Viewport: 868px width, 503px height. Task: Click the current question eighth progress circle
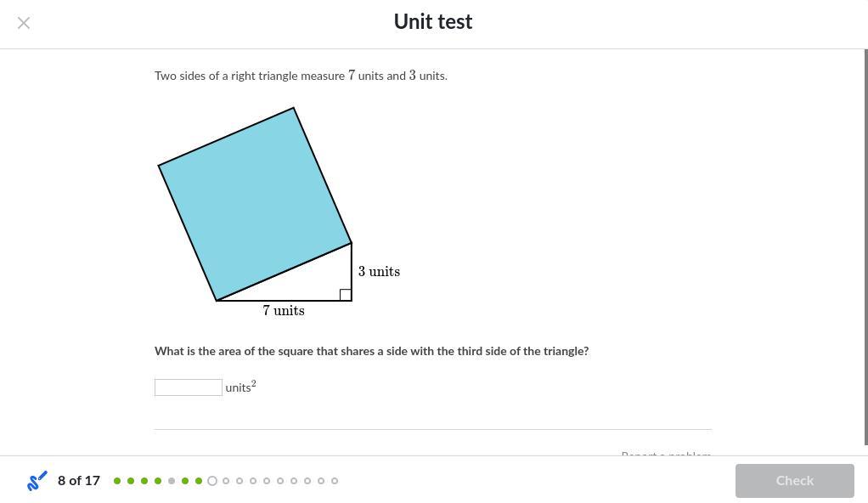point(212,481)
